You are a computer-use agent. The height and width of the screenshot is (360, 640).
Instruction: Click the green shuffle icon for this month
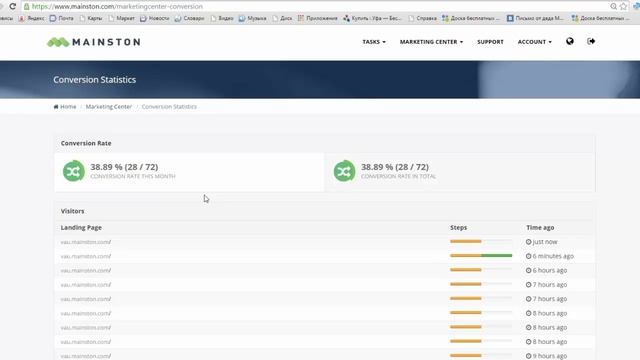73,171
